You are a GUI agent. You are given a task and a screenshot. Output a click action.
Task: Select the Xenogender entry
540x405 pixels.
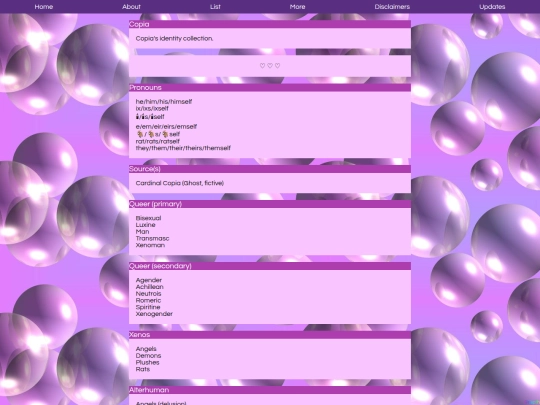coord(154,314)
